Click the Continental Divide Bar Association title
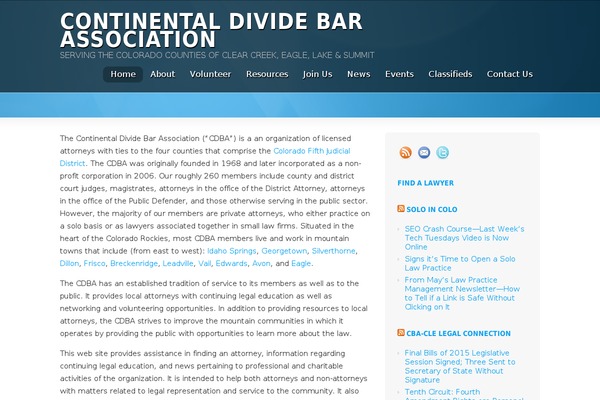The height and width of the screenshot is (400, 600). coord(211,30)
